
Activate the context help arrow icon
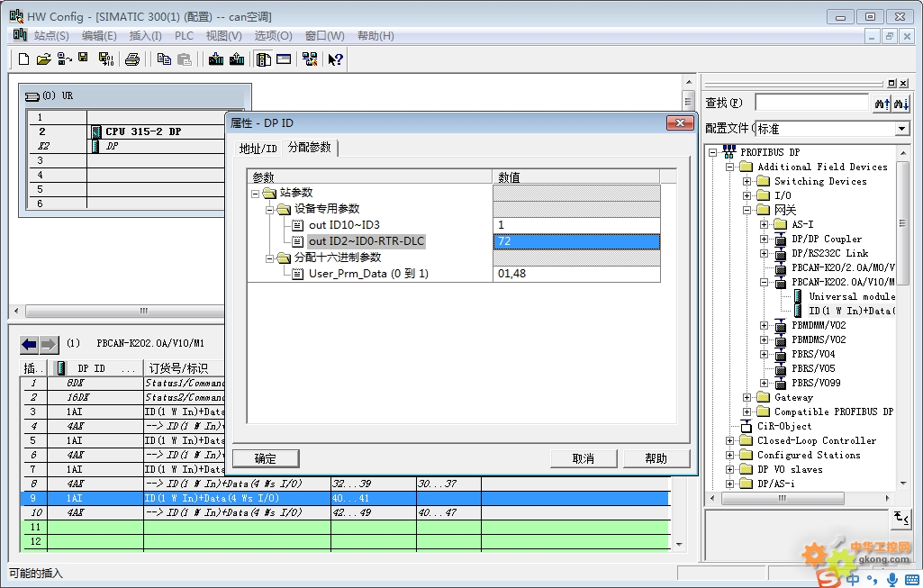click(x=336, y=59)
